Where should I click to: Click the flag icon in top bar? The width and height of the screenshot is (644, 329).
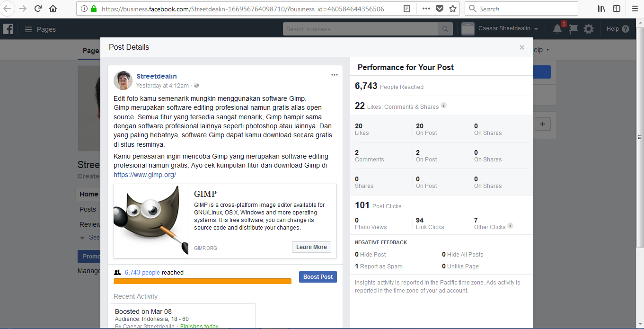point(573,29)
